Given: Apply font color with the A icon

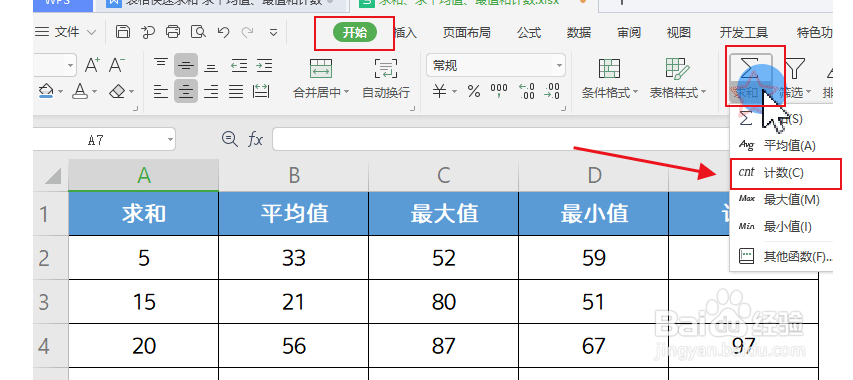Looking at the screenshot, I should (81, 91).
